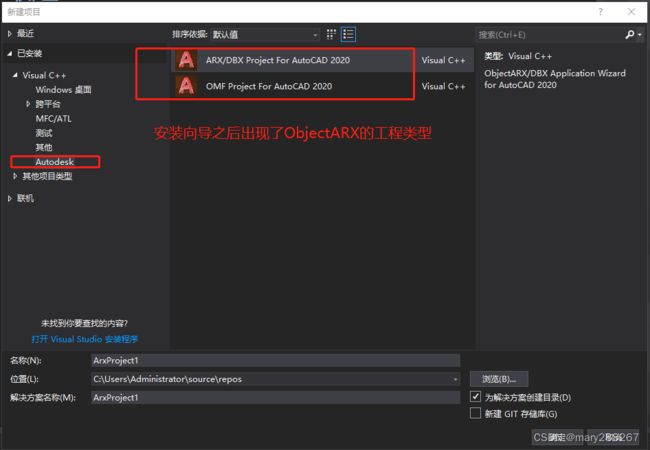Image resolution: width=650 pixels, height=450 pixels.
Task: Open Visual Studio installer link
Action: pyautogui.click(x=85, y=339)
